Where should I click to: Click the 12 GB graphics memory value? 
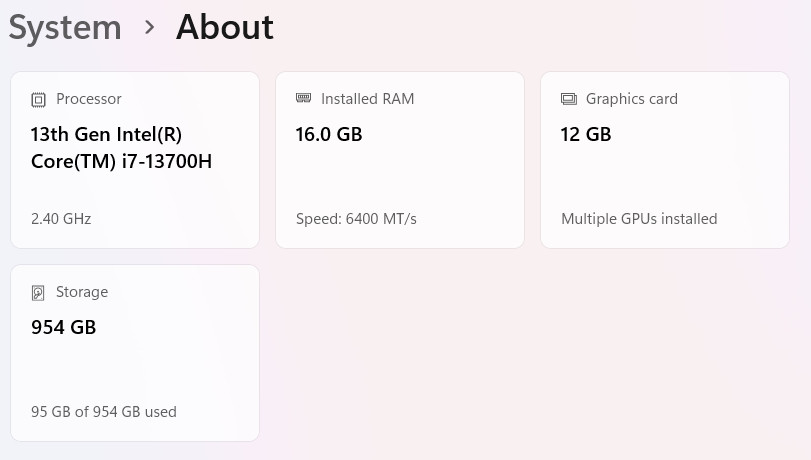[586, 135]
